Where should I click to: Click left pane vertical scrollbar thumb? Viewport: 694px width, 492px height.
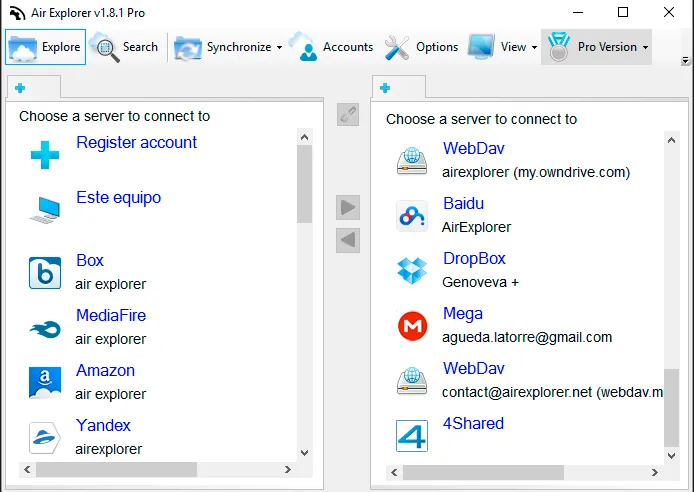click(x=305, y=184)
